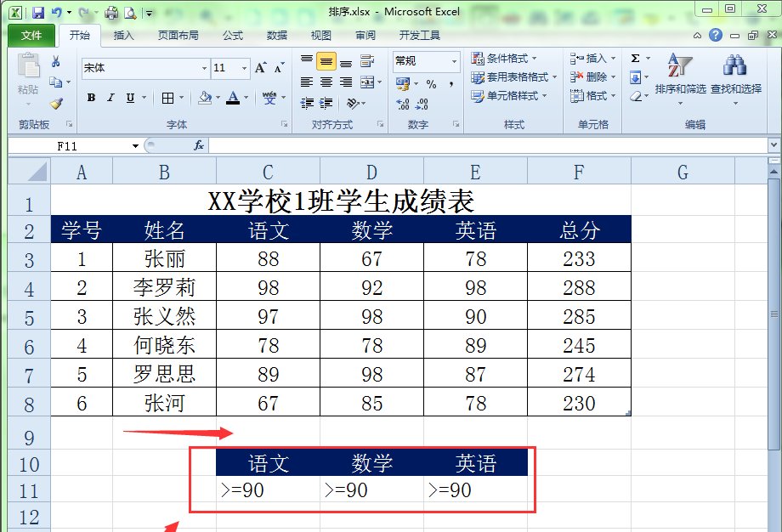Image resolution: width=782 pixels, height=532 pixels.
Task: Open the 套用表格格式 dropdown
Action: [513, 77]
